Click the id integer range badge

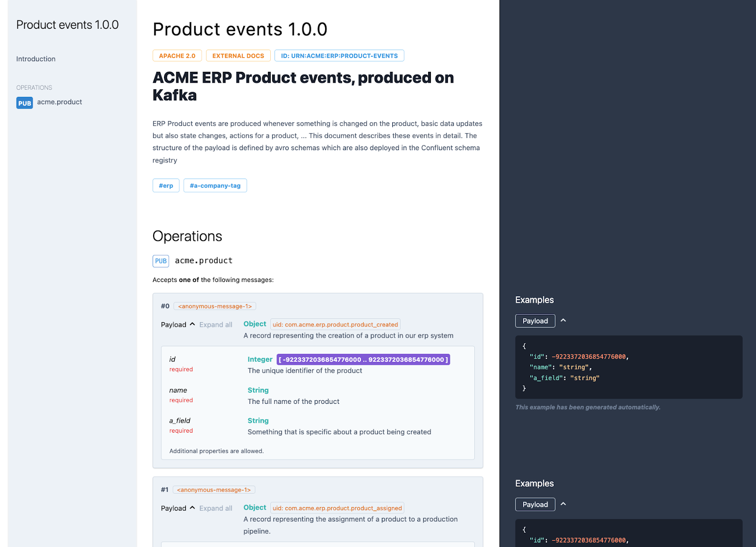[x=363, y=359]
